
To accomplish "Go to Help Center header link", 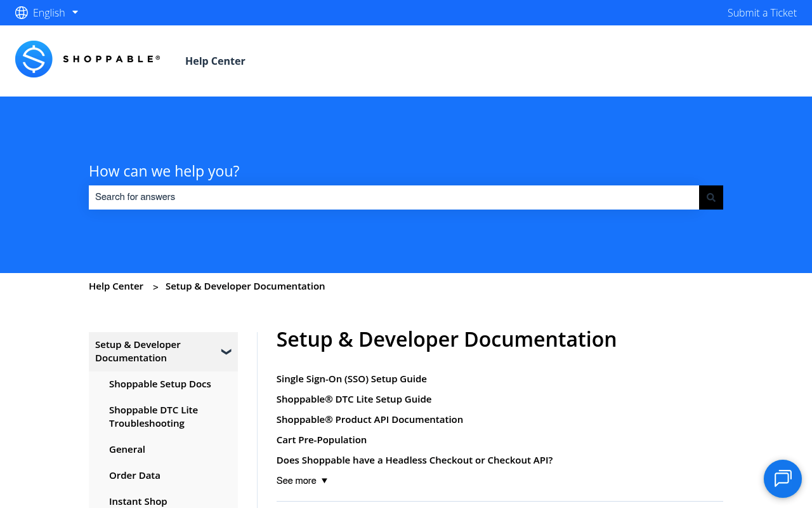I will (215, 61).
